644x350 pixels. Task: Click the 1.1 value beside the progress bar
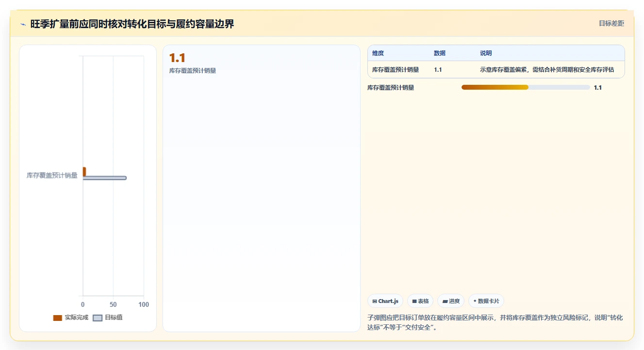tap(598, 88)
